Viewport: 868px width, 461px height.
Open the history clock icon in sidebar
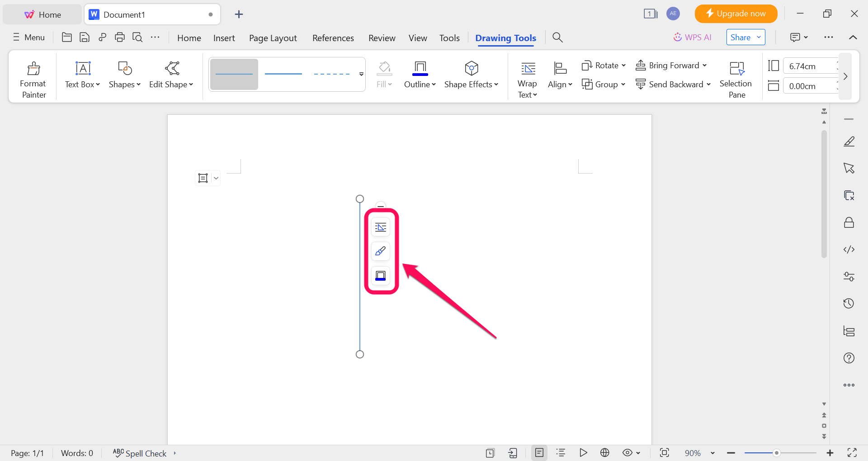click(849, 303)
